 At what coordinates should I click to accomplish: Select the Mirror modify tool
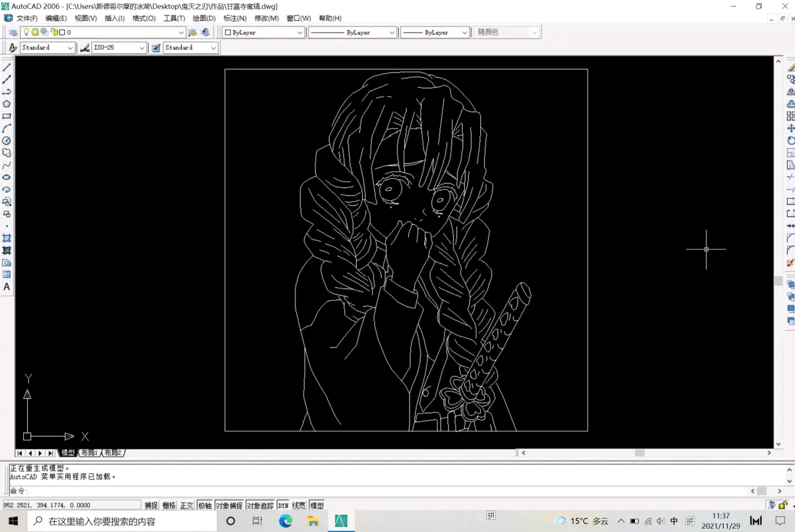pos(790,92)
